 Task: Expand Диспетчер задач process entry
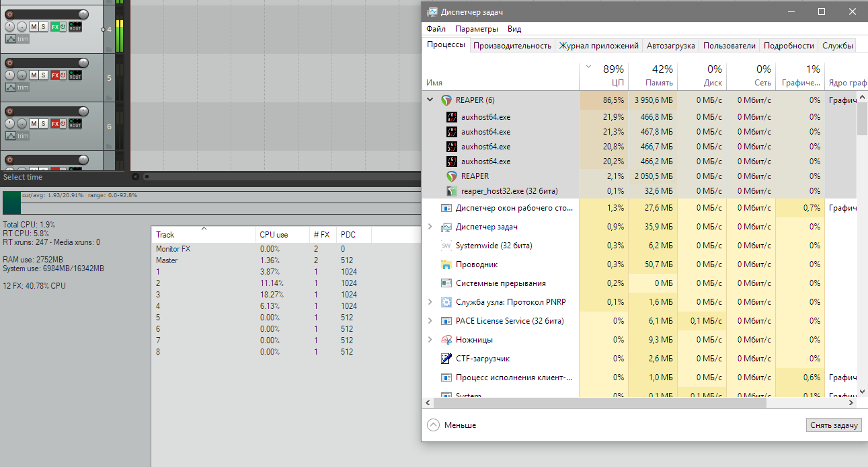(430, 227)
